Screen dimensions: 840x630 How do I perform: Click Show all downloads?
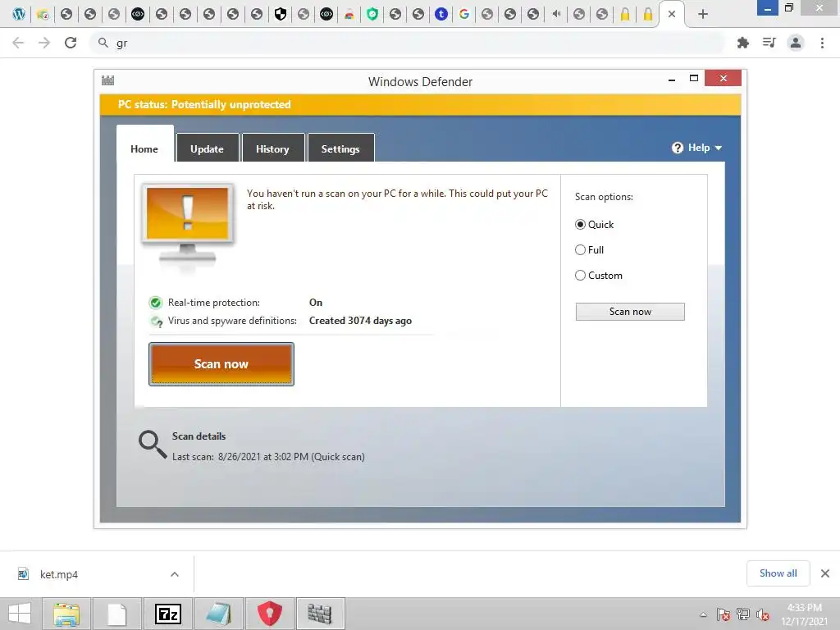tap(778, 573)
